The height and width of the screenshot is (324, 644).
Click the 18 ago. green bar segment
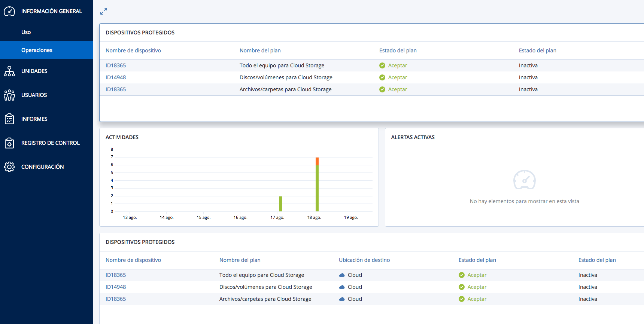tap(317, 188)
